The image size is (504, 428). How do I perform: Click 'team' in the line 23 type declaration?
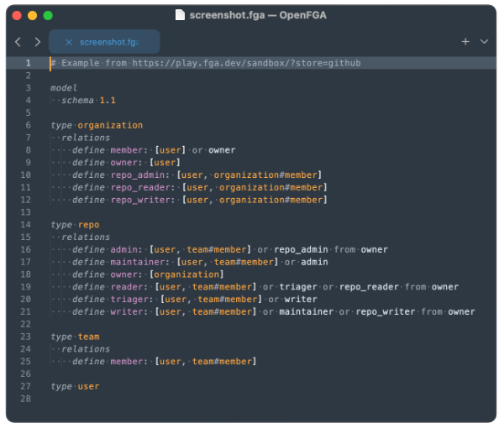point(88,337)
